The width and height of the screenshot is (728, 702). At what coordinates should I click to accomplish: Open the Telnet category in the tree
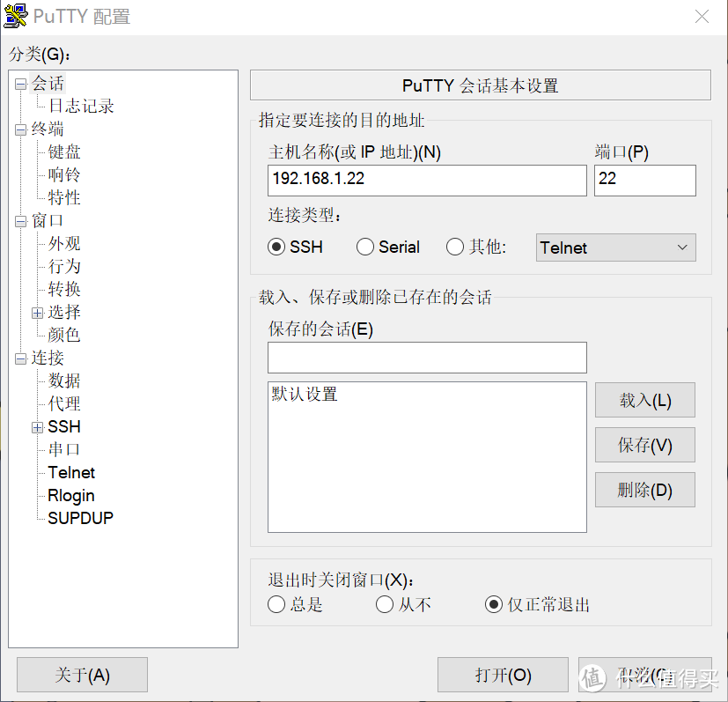click(71, 472)
